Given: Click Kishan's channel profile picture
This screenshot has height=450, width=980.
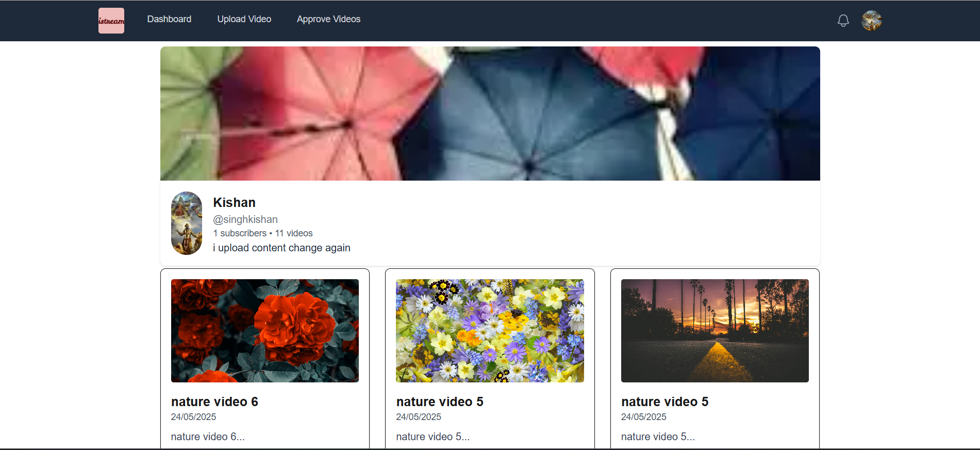Looking at the screenshot, I should [x=187, y=223].
